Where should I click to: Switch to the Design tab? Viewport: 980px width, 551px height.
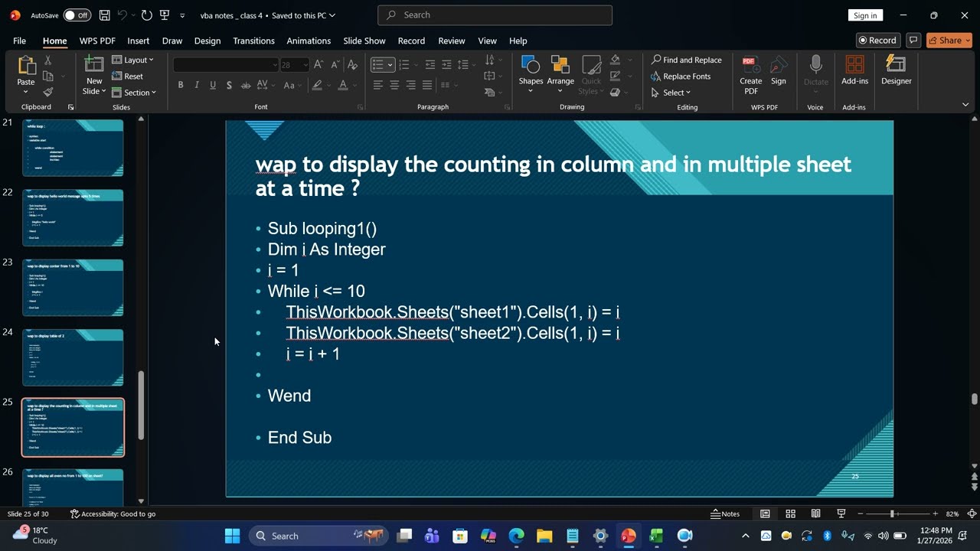click(x=207, y=41)
